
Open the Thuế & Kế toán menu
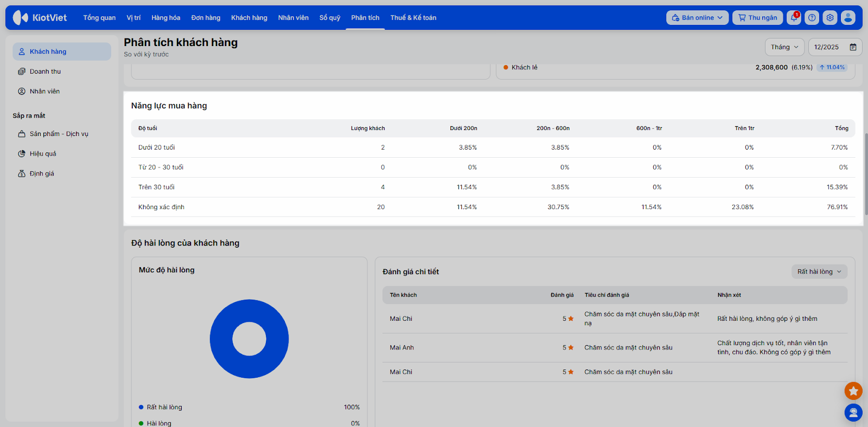click(x=413, y=18)
